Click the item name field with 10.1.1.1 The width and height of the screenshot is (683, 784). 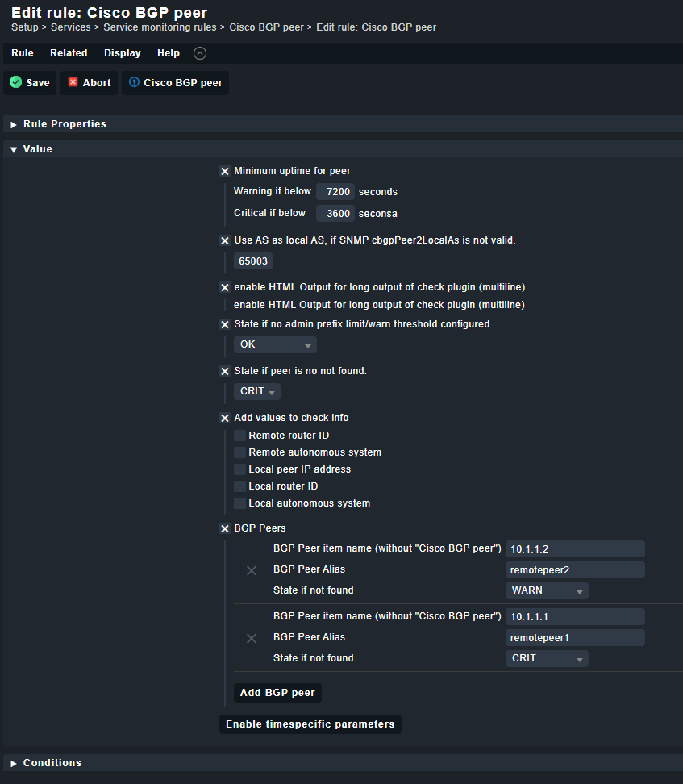click(576, 617)
